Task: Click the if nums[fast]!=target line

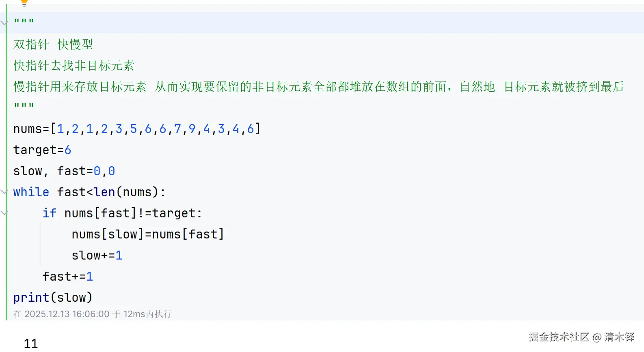Action: (122, 213)
